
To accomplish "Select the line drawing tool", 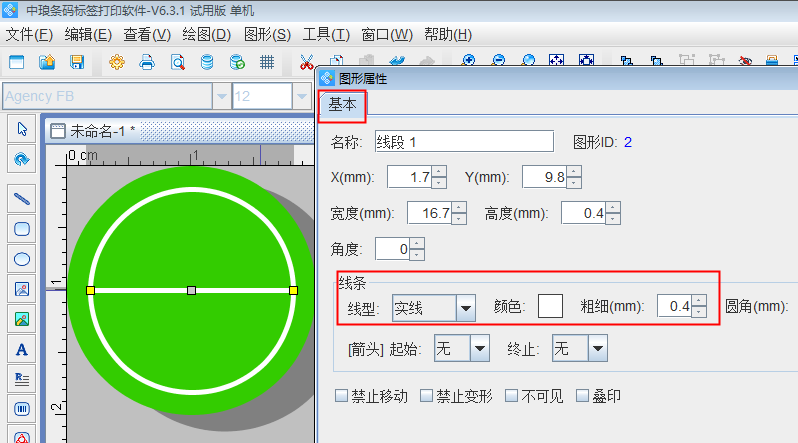I will tap(22, 197).
